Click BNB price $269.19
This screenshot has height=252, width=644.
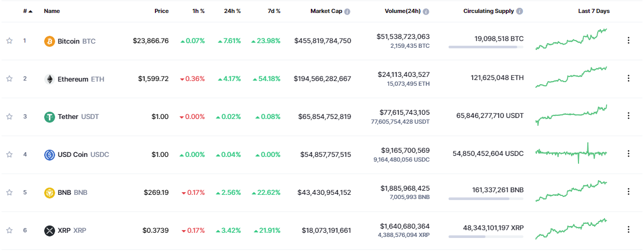(x=156, y=192)
